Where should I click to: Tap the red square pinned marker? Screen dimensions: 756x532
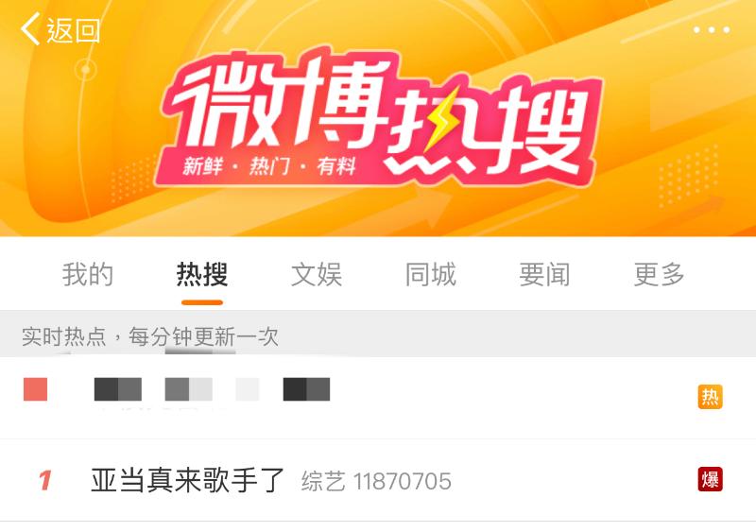pos(35,389)
